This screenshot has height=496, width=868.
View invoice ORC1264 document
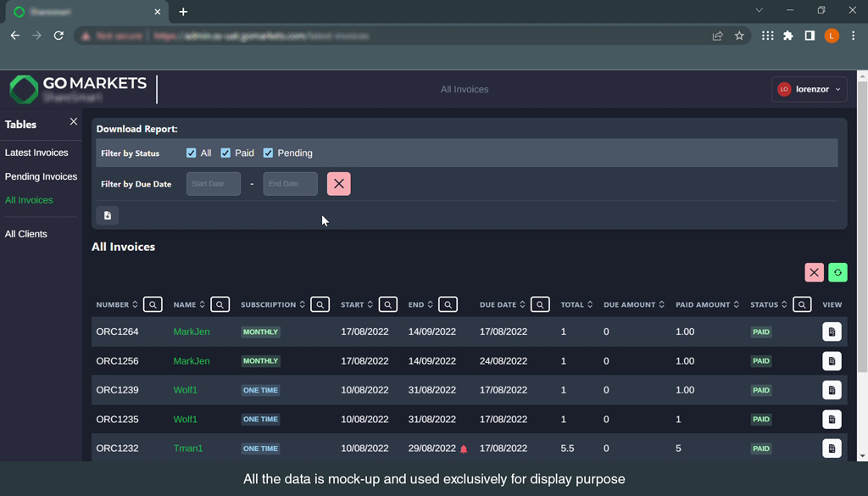832,332
